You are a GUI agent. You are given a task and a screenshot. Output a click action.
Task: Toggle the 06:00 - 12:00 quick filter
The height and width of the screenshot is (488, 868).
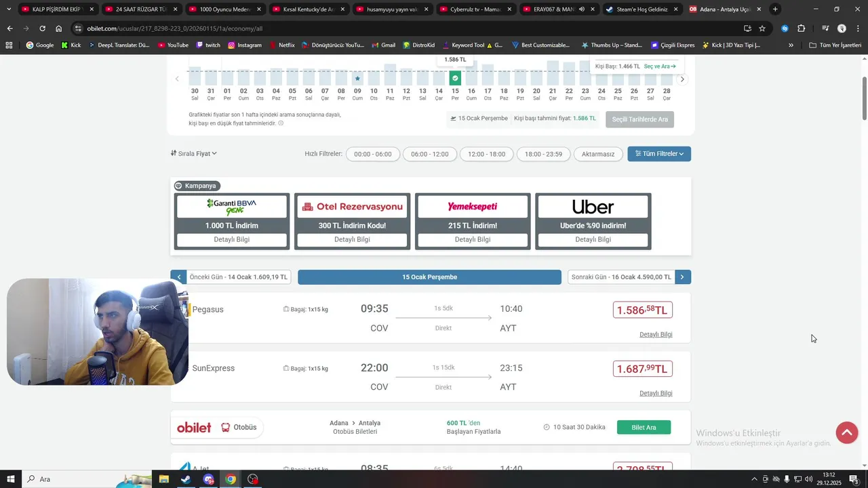[x=430, y=154]
